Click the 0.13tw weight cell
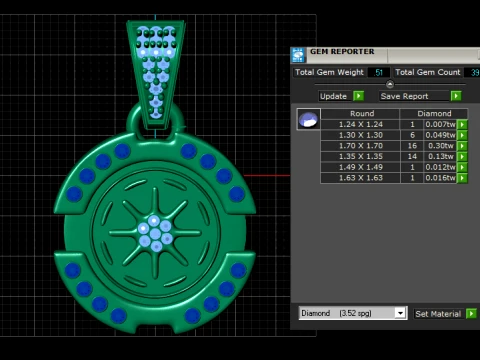The width and height of the screenshot is (480, 360). point(440,156)
